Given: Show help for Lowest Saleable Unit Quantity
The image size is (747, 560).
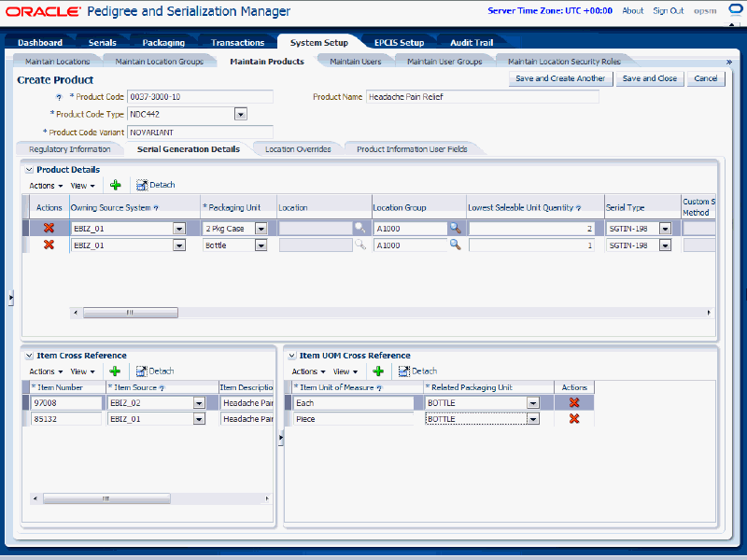Looking at the screenshot, I should pos(578,208).
